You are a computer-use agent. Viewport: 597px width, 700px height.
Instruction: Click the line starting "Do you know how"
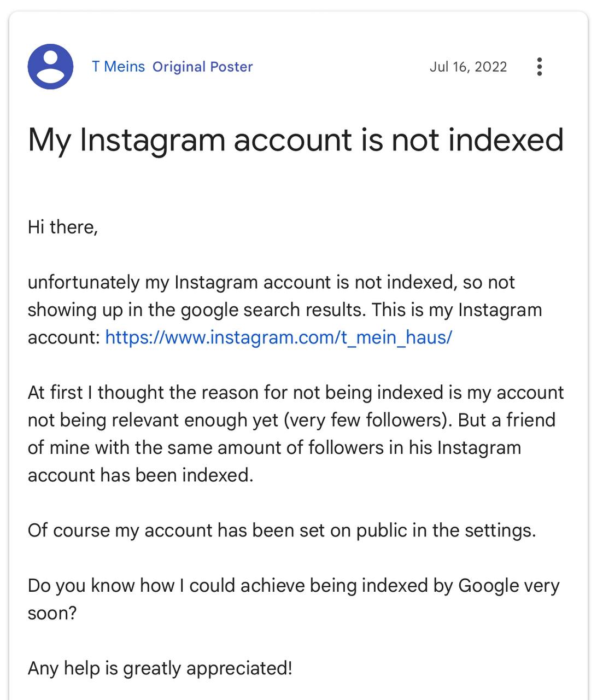(293, 585)
